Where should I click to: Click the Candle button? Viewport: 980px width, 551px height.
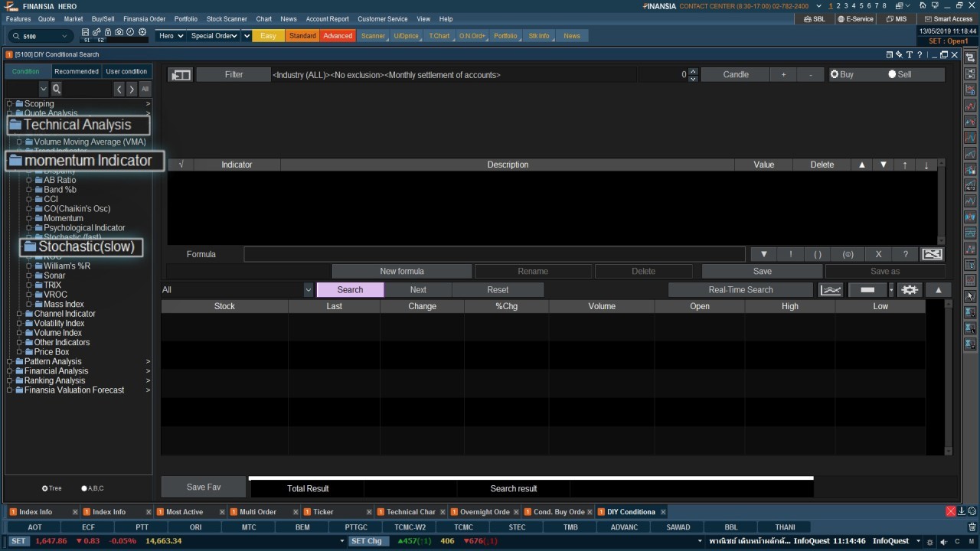pos(736,75)
